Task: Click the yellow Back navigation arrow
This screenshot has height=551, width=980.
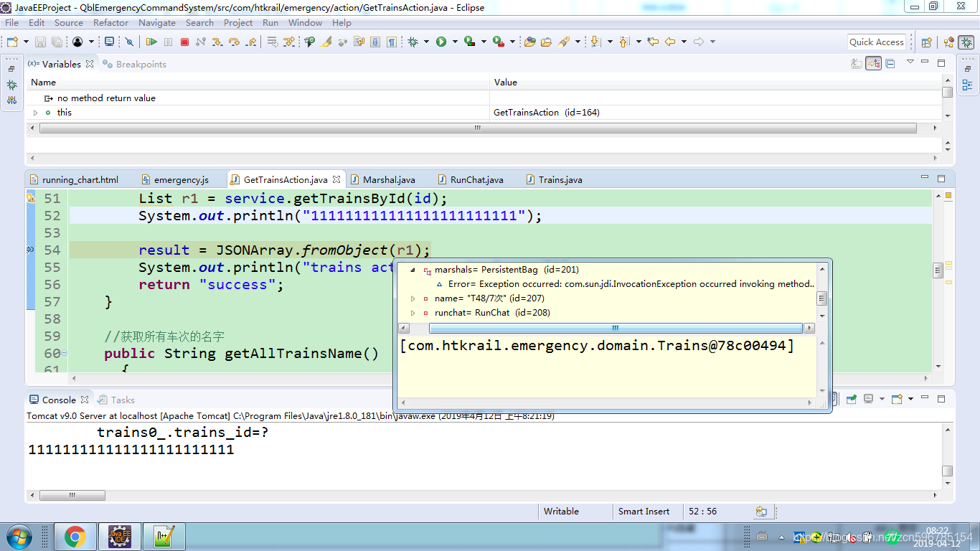Action: point(669,42)
